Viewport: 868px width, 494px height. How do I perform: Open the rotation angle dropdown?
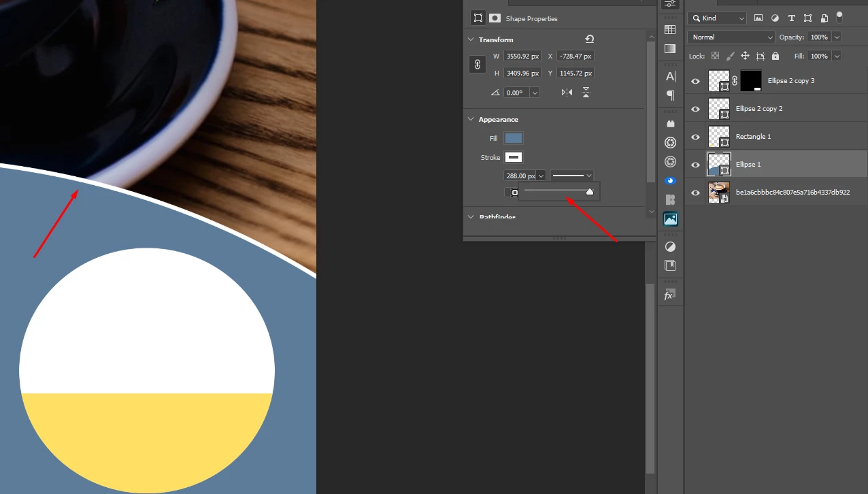coord(535,93)
